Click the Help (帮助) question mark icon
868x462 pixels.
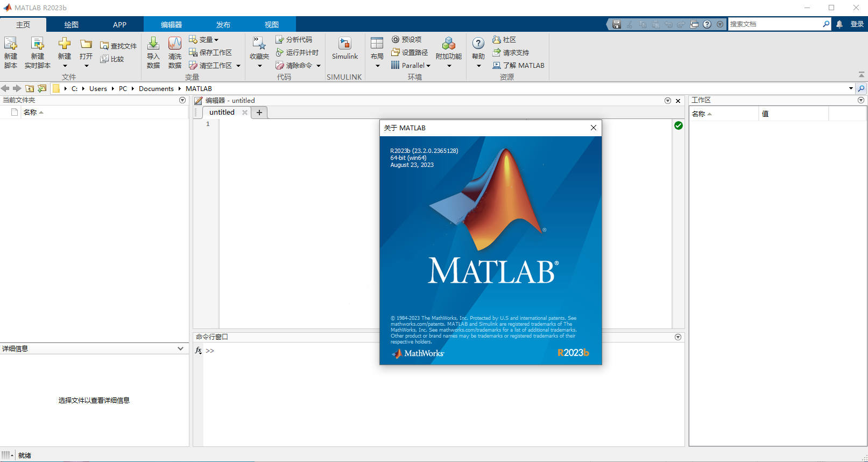(478, 44)
